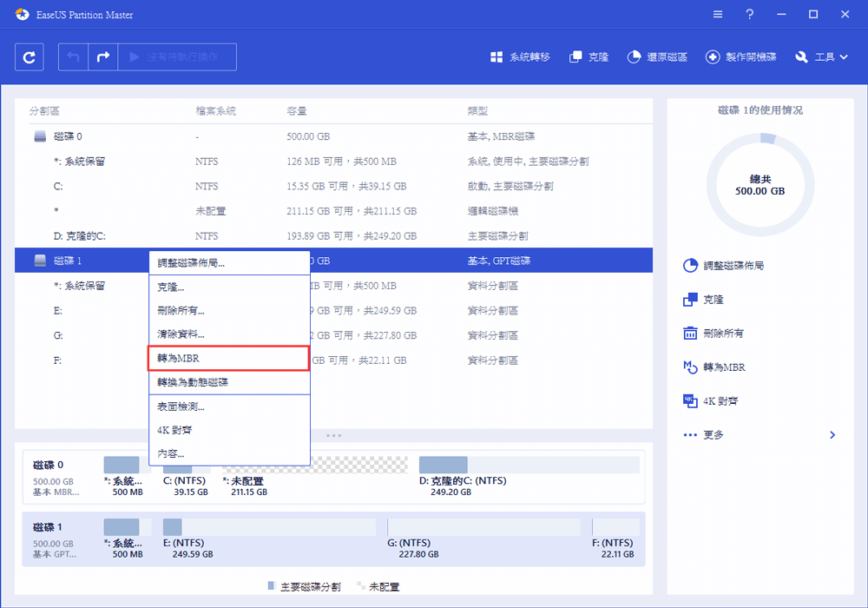The image size is (868, 608).
Task: Click the refresh icon in the toolbar
Action: click(x=30, y=57)
